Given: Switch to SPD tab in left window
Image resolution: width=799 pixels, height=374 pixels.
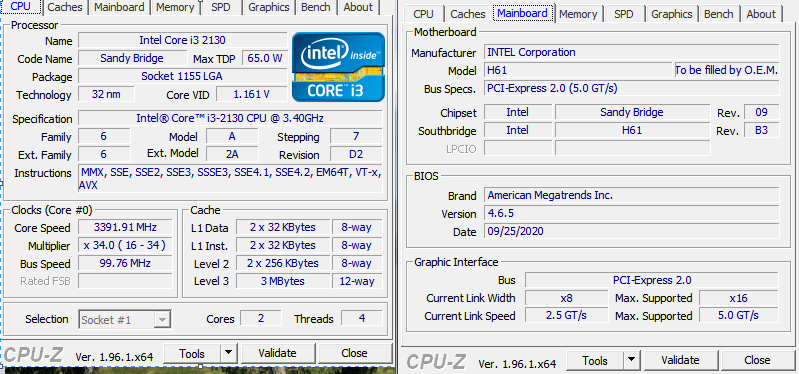Looking at the screenshot, I should (221, 7).
